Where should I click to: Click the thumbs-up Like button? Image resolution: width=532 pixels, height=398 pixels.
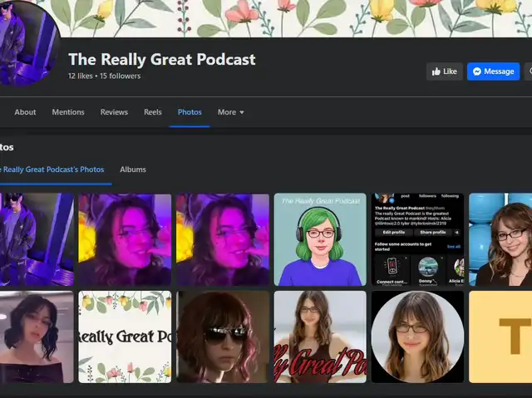pos(445,71)
